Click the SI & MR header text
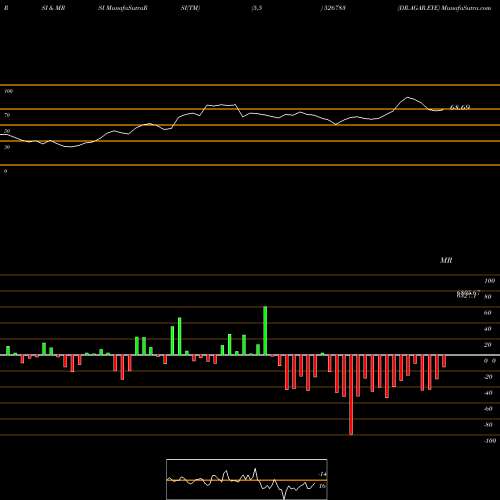500x500 pixels. click(x=53, y=8)
